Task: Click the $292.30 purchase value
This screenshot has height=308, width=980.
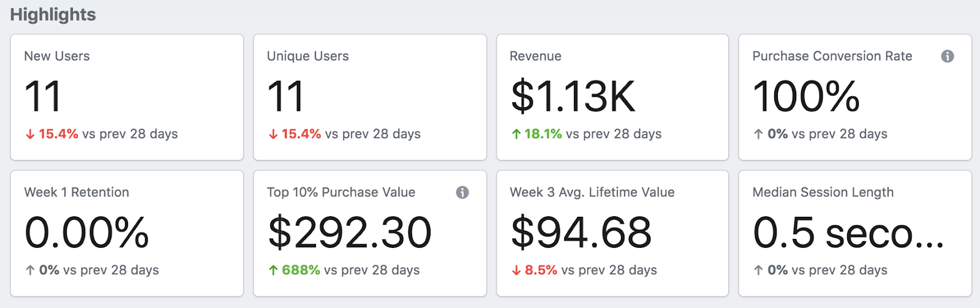Action: [350, 233]
